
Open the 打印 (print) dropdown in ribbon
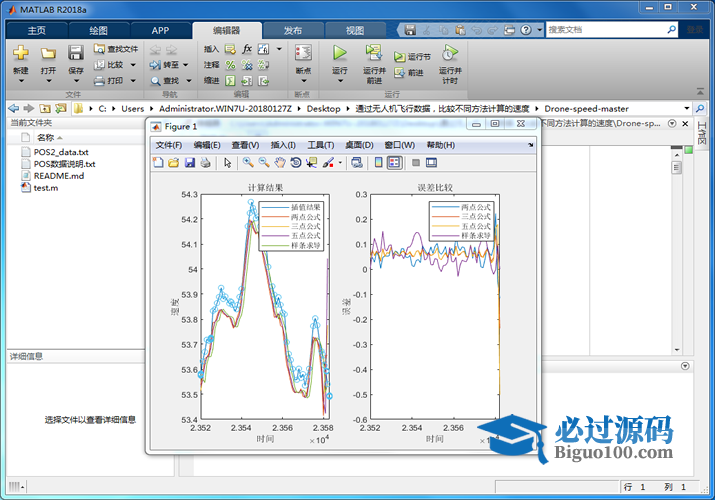pyautogui.click(x=134, y=81)
